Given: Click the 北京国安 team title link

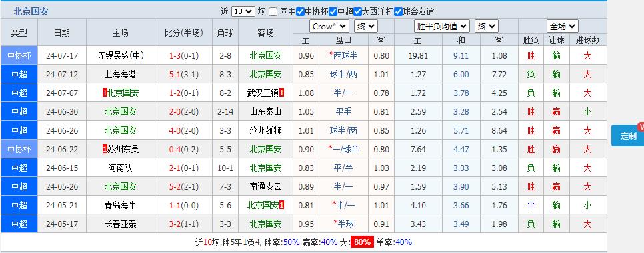Looking at the screenshot, I should click(x=31, y=11).
